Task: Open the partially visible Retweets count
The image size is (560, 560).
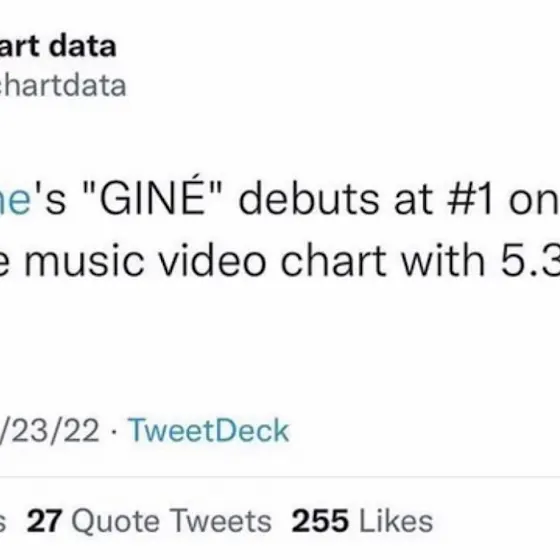Action: 3,522
